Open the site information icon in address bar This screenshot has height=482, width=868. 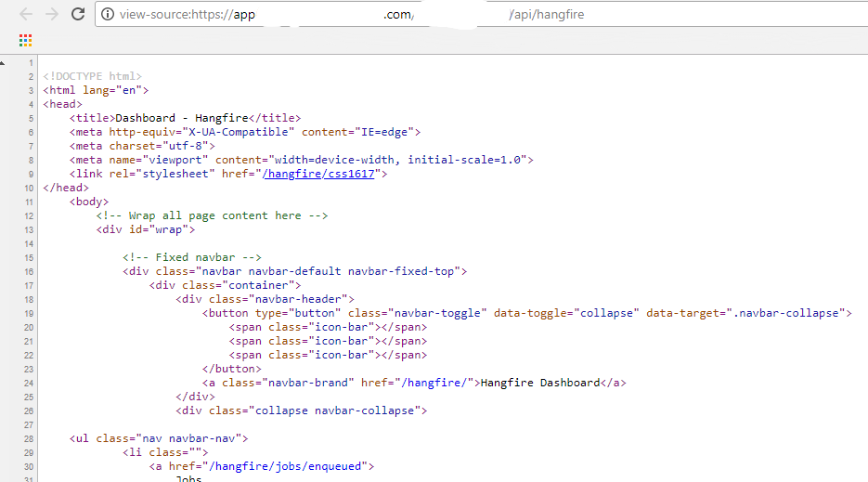(x=108, y=15)
